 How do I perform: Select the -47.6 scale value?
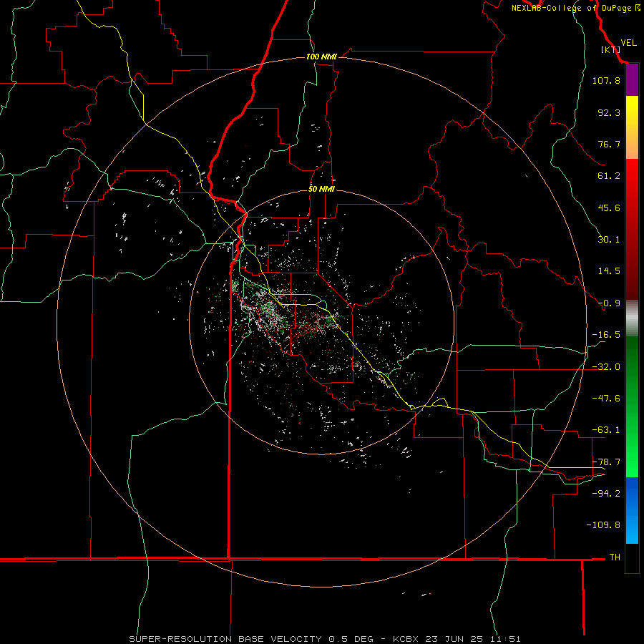(606, 399)
